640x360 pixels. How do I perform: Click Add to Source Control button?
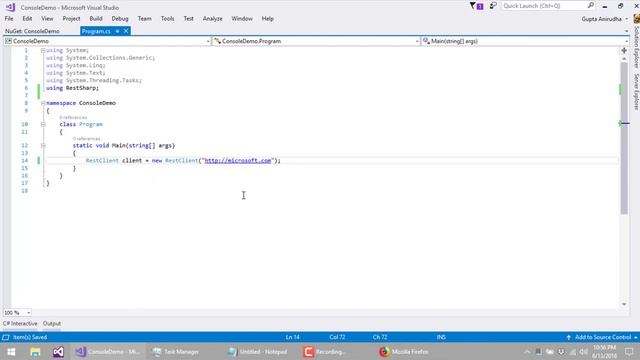coord(603,337)
